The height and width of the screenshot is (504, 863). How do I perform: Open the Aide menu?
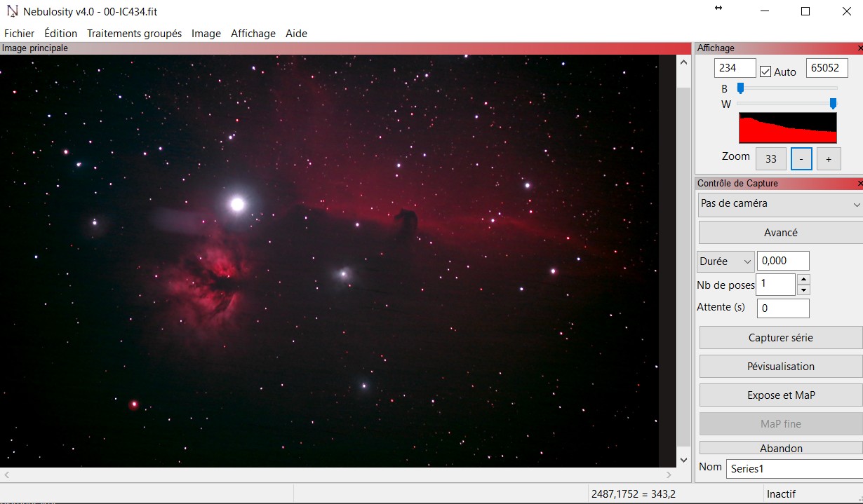(296, 34)
